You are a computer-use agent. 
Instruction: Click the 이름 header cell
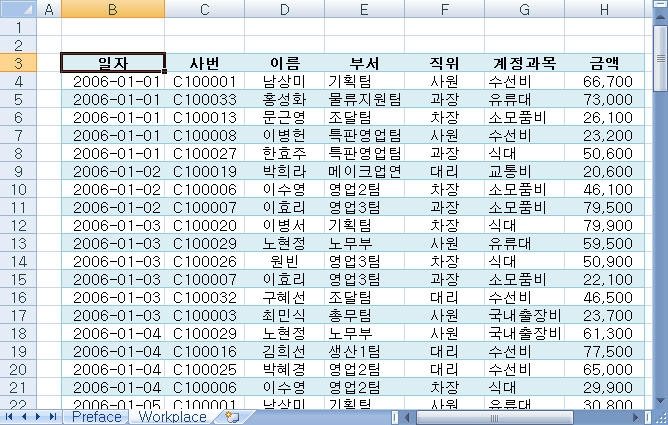(285, 63)
